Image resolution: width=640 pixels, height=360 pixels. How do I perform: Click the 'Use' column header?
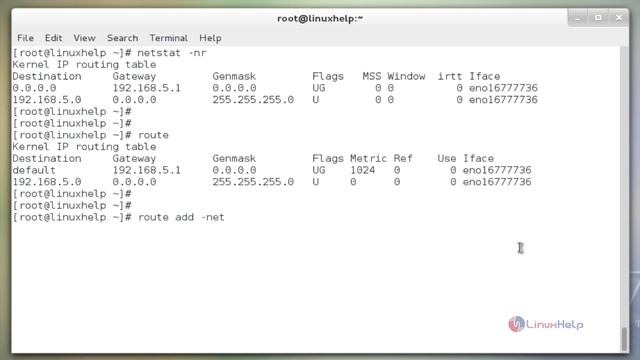[x=447, y=158]
